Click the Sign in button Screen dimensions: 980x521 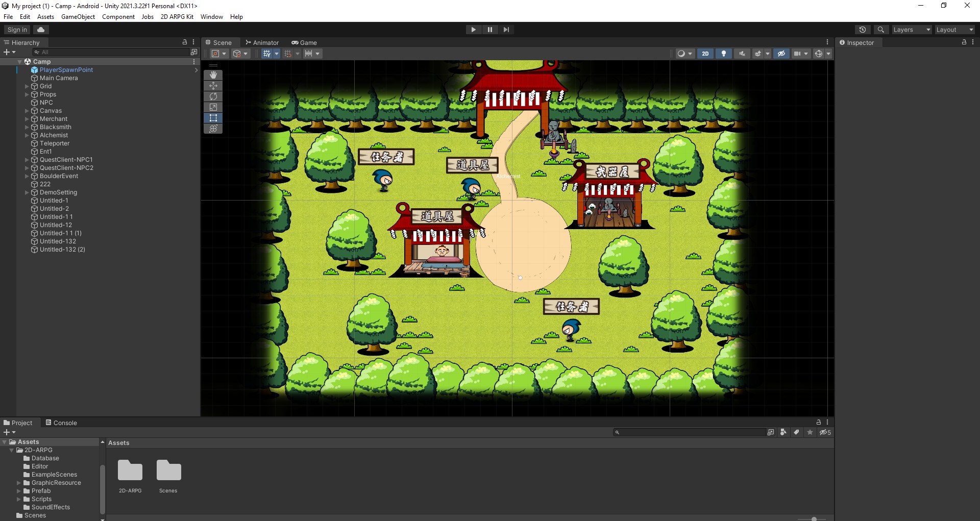click(x=17, y=30)
